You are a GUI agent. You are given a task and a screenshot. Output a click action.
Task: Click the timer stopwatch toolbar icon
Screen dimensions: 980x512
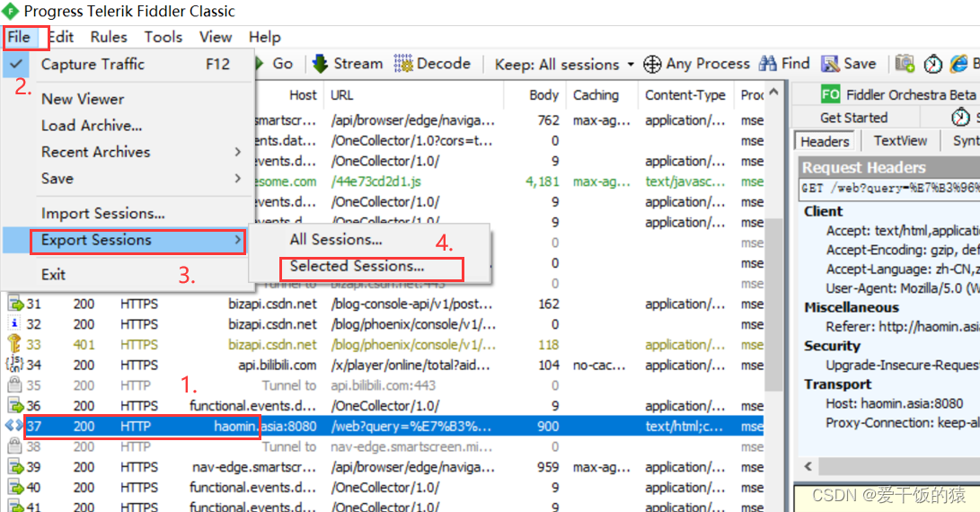[x=933, y=64]
